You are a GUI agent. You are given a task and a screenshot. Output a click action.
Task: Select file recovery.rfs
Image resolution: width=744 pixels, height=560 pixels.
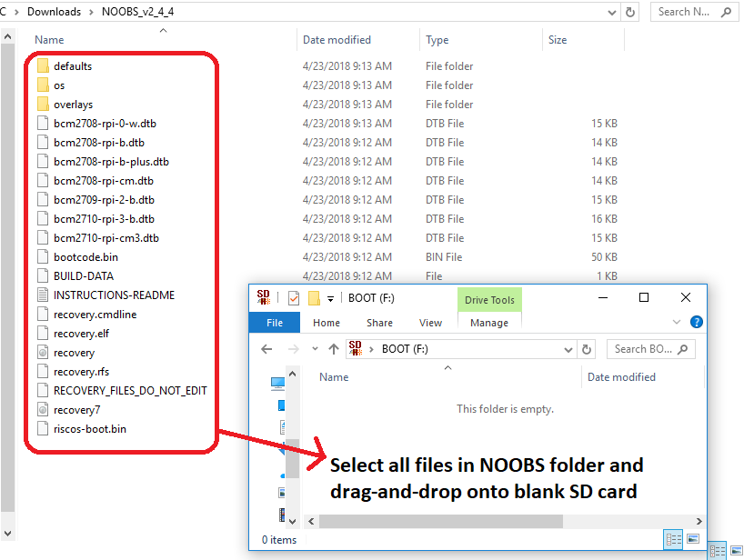pyautogui.click(x=81, y=372)
